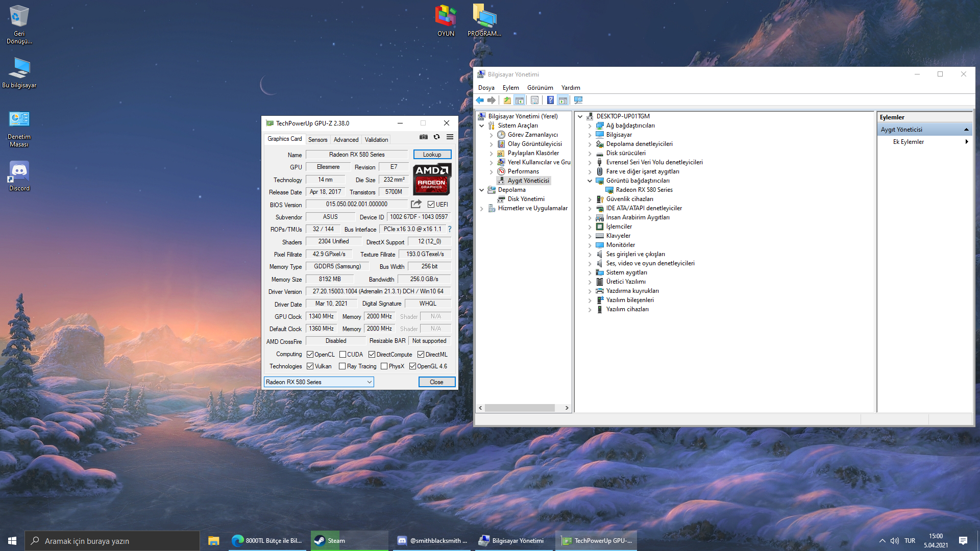This screenshot has height=551, width=980.
Task: Toggle the UEFI checkbox
Action: point(431,205)
